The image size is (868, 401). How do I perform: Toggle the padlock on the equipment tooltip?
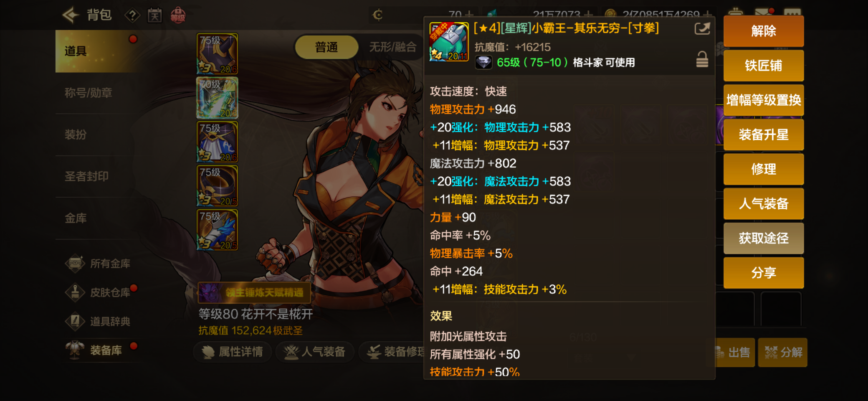[702, 59]
